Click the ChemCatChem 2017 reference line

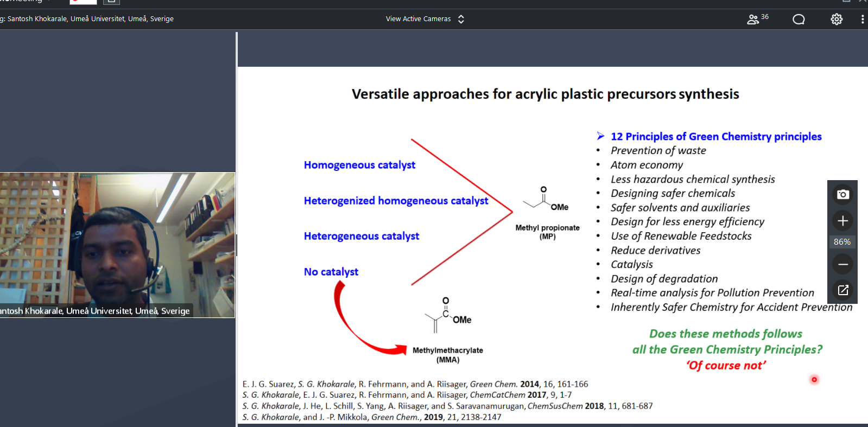point(407,395)
